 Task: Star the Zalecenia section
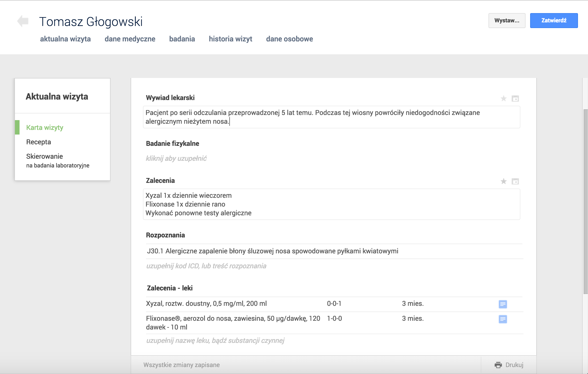[503, 181]
